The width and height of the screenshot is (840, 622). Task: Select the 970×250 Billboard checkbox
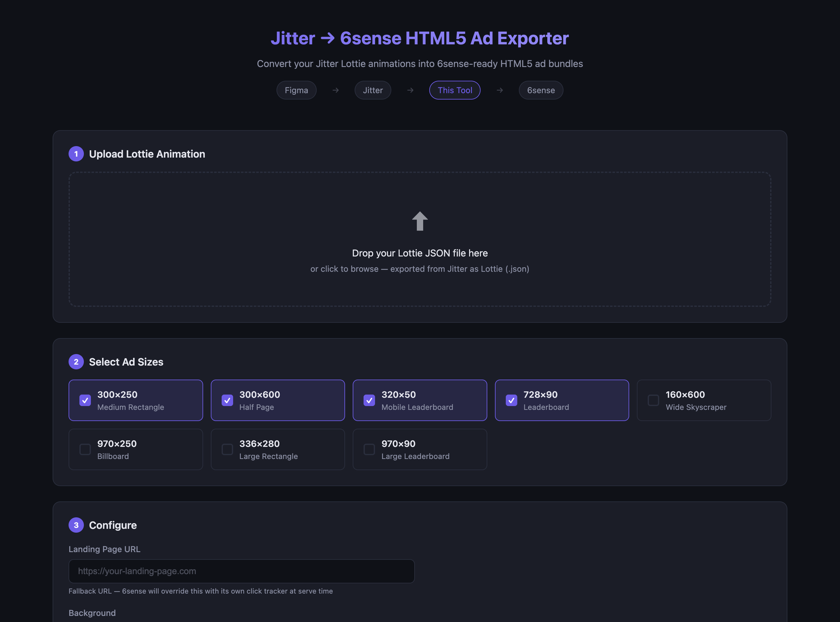coord(85,449)
